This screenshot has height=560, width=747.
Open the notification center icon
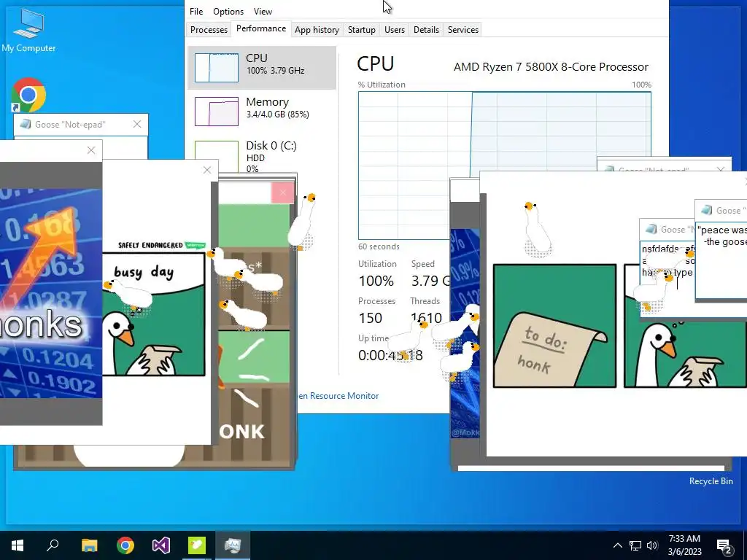tap(724, 545)
